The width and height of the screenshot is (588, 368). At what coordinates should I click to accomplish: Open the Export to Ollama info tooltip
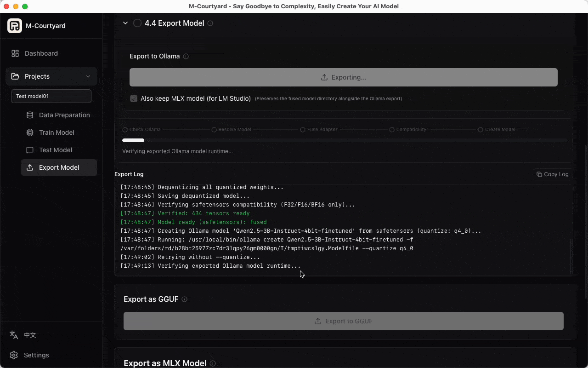pyautogui.click(x=186, y=56)
